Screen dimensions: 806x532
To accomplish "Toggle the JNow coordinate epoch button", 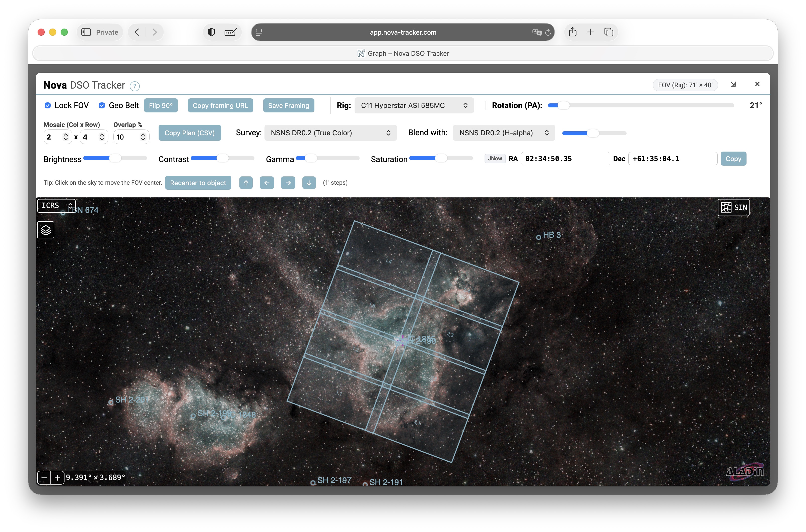I will (495, 158).
